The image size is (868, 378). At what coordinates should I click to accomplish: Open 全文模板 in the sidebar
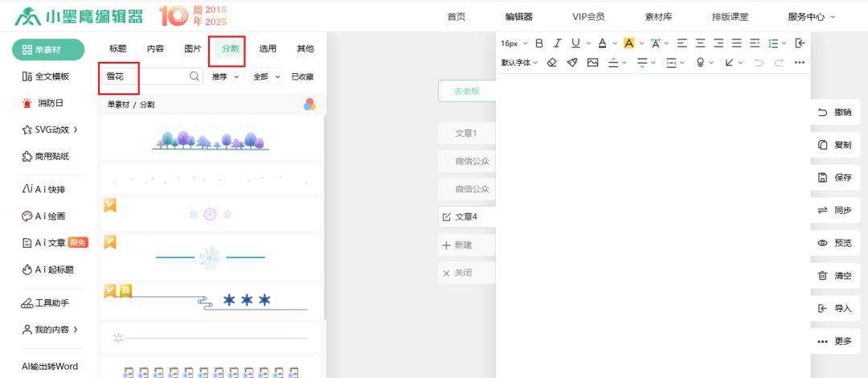click(x=46, y=76)
